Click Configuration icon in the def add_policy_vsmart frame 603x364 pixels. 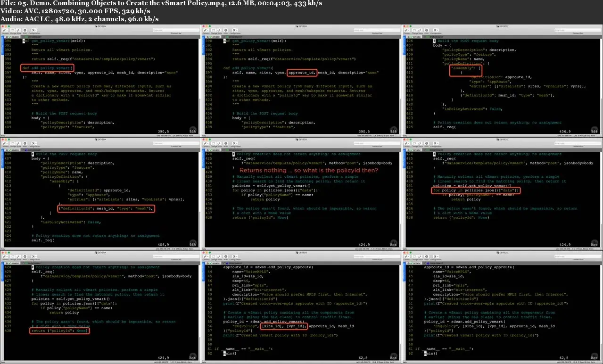pos(34,31)
